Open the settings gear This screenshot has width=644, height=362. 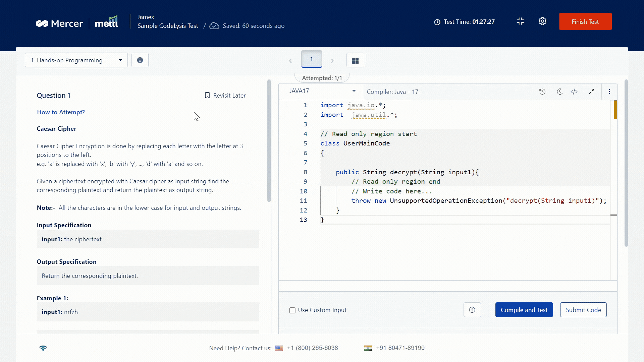[x=542, y=21]
